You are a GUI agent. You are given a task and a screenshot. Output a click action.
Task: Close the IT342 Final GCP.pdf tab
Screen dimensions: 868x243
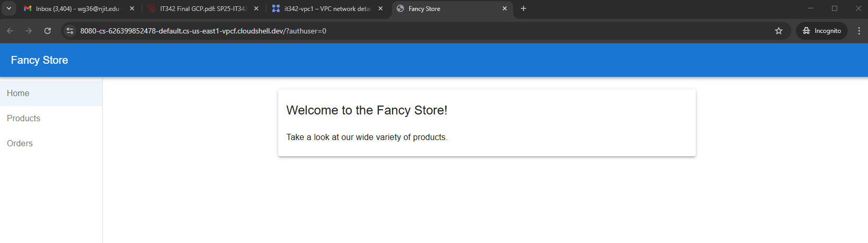[256, 9]
